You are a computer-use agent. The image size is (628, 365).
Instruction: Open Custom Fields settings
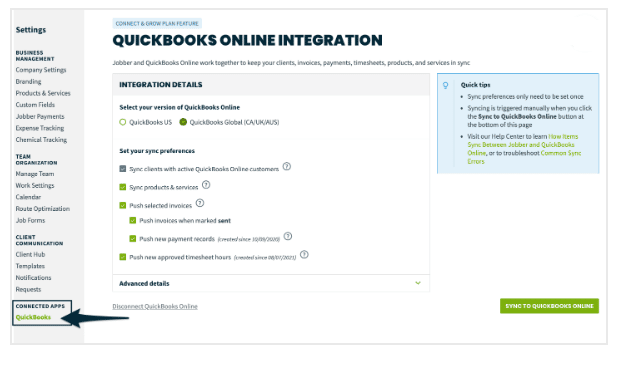coord(35,105)
